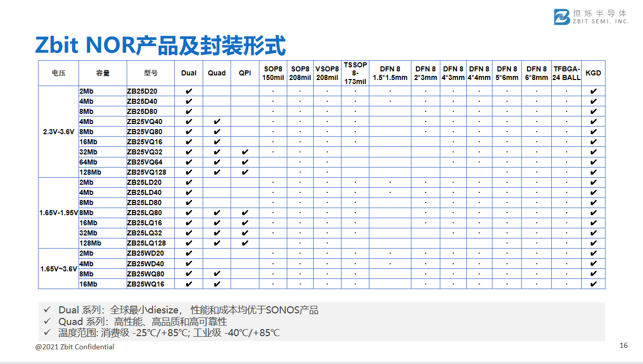Click the Quad checkmark in ZB25WQ80 row
643x364 pixels.
pyautogui.click(x=217, y=274)
